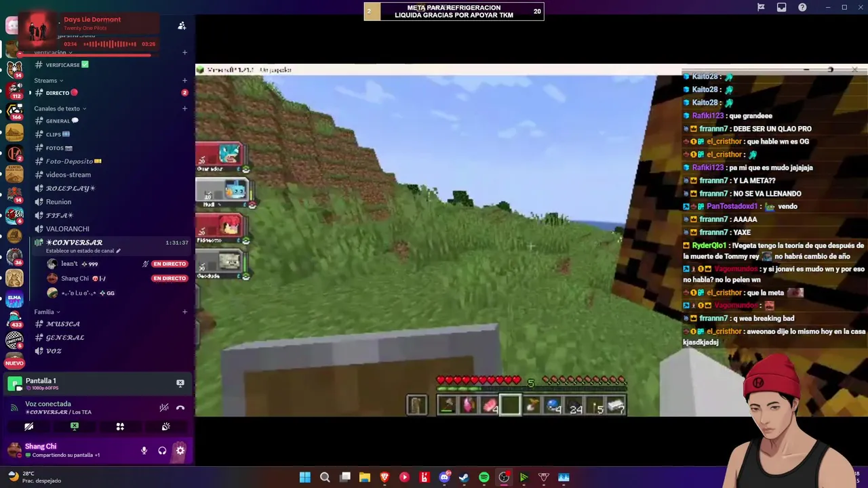
Task: Watch lean't live stream EN DIRECTO
Action: [170, 264]
